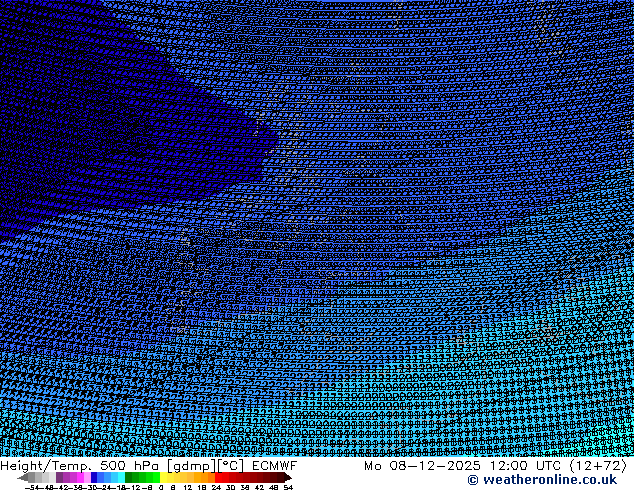Image resolution: width=634 pixels, height=490 pixels.
Task: Click the legend value '54'
Action: click(288, 487)
